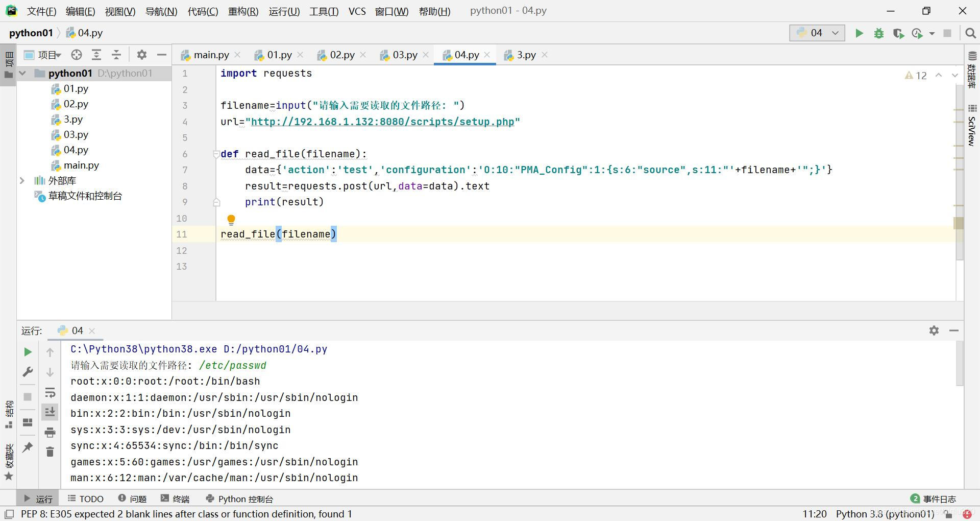Viewport: 980px width, 521px height.
Task: Go to the previous highlighted problem arrow
Action: (939, 76)
